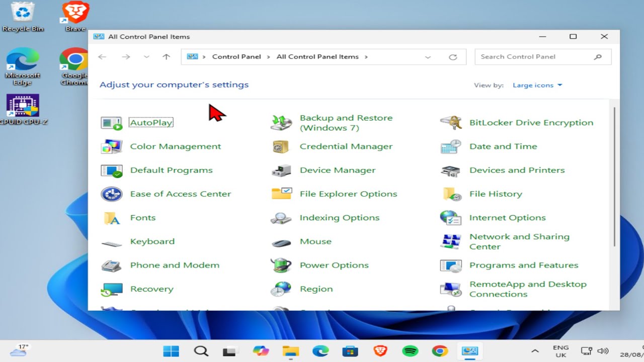Open the Fonts folder icon
This screenshot has height=362, width=644.
click(111, 218)
